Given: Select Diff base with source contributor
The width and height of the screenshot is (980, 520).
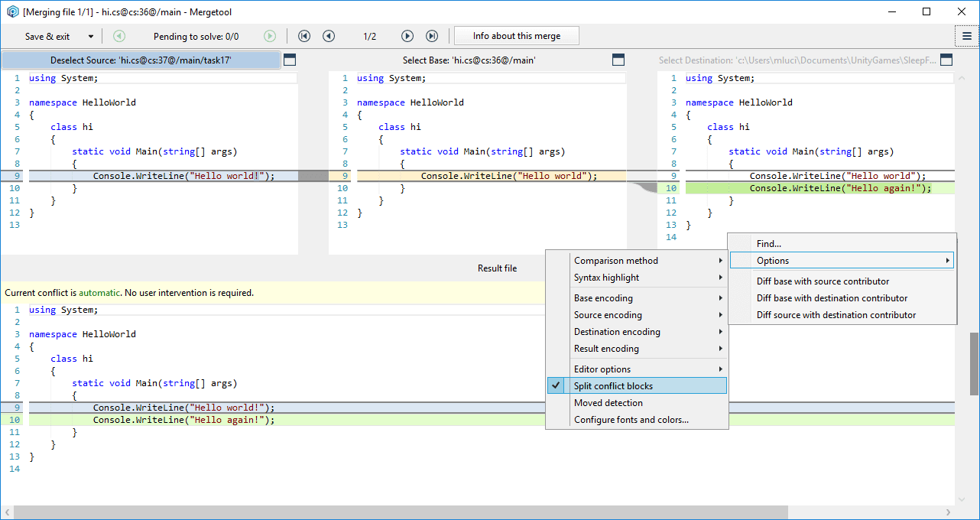Looking at the screenshot, I should point(842,281).
